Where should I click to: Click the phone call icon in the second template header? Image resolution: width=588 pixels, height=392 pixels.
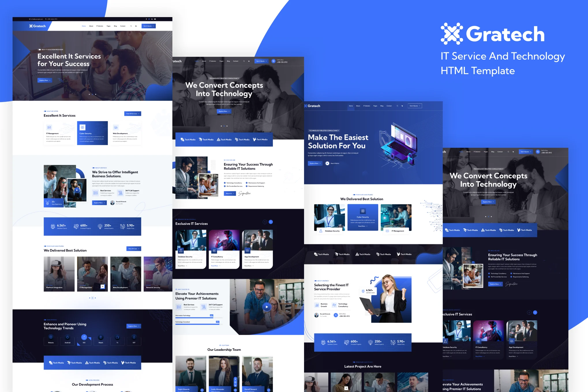coord(274,61)
